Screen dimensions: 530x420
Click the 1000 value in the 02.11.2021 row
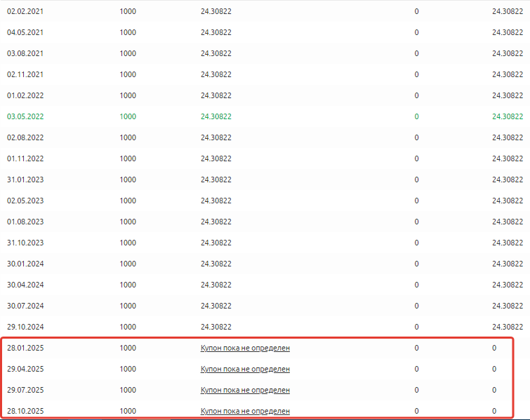tap(128, 74)
